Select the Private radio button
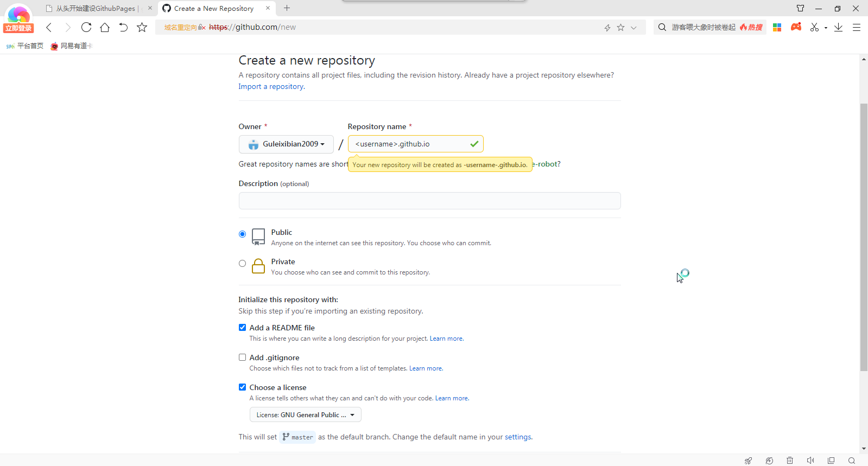Screen dimensions: 868x466 pyautogui.click(x=242, y=264)
